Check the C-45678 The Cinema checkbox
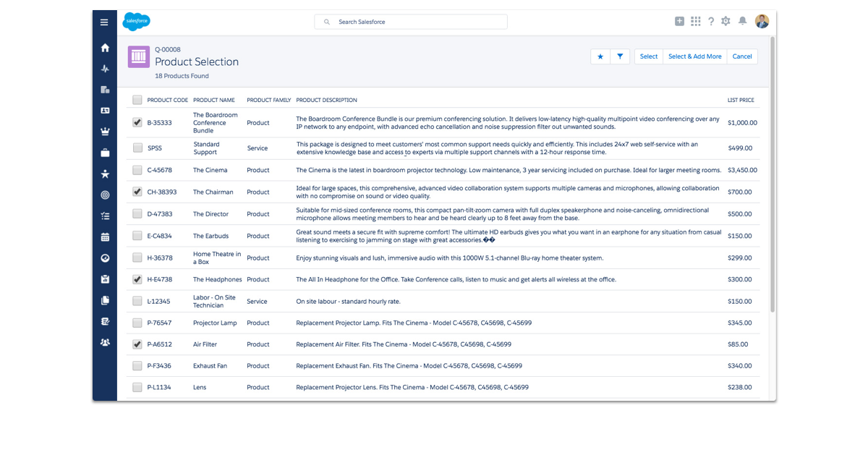This screenshot has width=868, height=463. [x=137, y=170]
